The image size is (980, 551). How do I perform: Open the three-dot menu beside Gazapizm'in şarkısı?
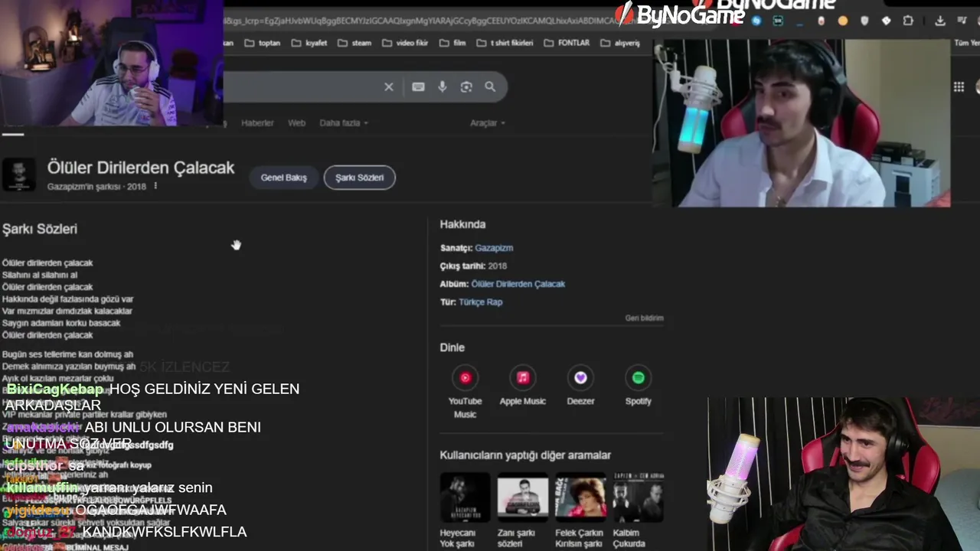(x=156, y=186)
